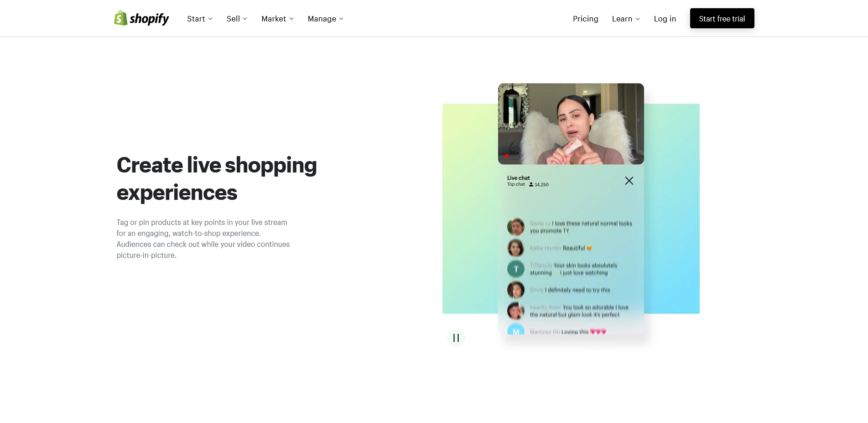Go to the Pricing page
The height and width of the screenshot is (423, 868).
[585, 19]
